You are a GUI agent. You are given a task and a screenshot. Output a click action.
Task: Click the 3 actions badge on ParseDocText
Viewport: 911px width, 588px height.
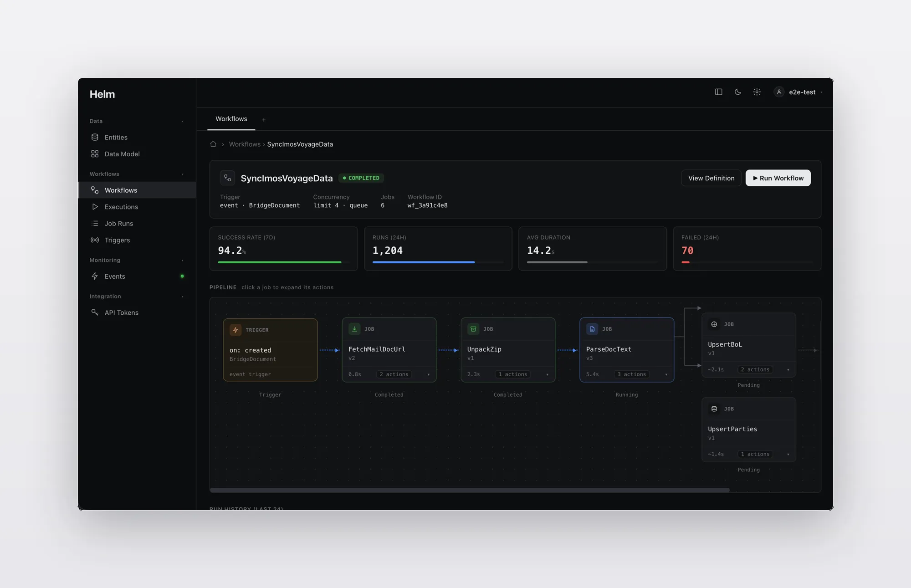click(632, 374)
